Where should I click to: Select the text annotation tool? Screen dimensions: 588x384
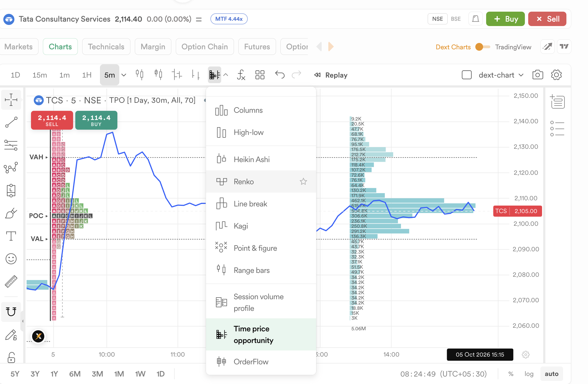pos(11,236)
